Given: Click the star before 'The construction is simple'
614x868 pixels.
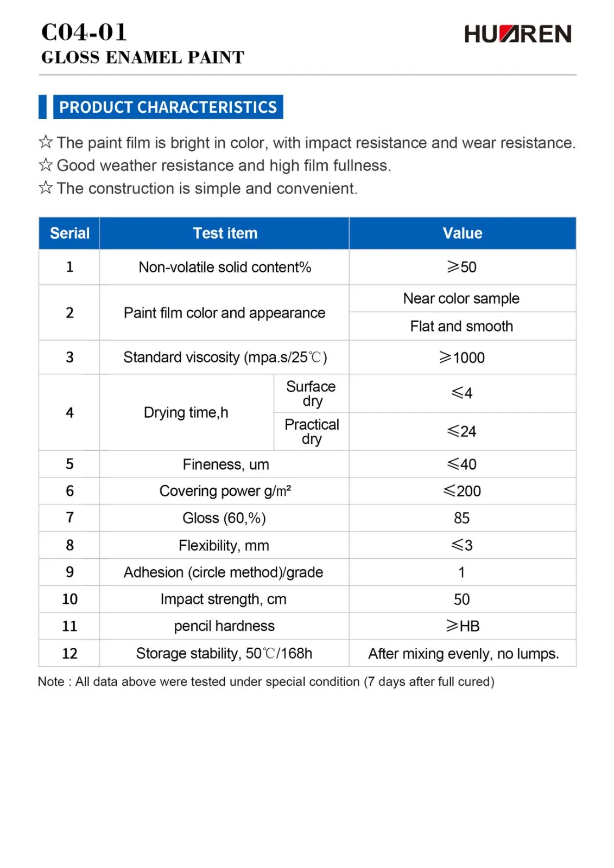Looking at the screenshot, I should click(46, 188).
